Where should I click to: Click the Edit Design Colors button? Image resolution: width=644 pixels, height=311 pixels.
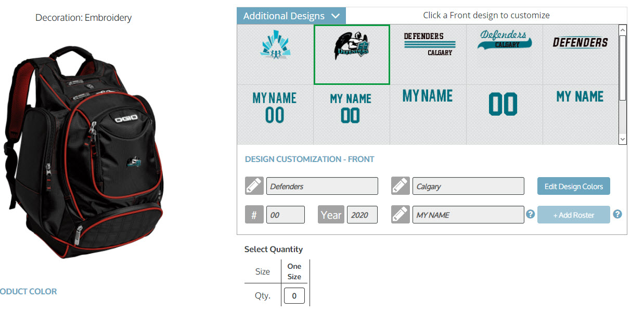573,186
